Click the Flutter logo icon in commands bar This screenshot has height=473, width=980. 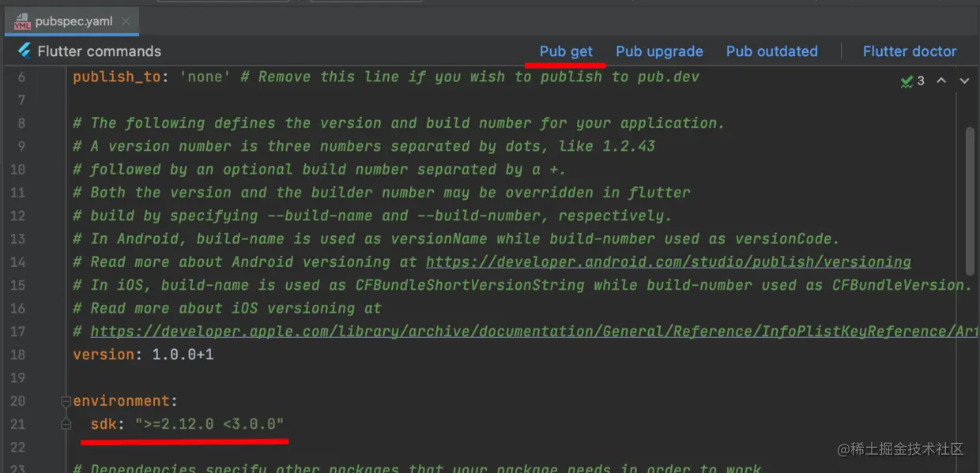point(23,51)
